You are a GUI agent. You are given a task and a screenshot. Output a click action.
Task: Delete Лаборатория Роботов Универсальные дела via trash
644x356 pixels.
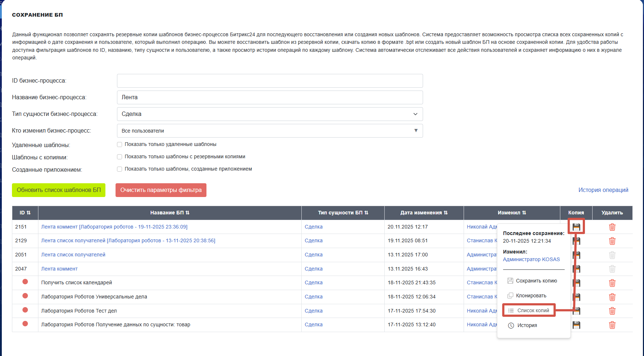pyautogui.click(x=612, y=297)
